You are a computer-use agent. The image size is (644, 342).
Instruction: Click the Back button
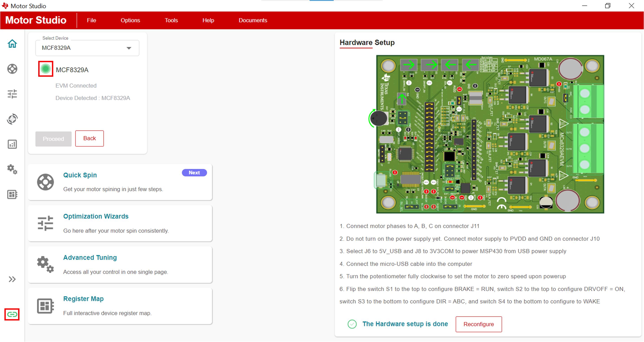click(x=89, y=138)
